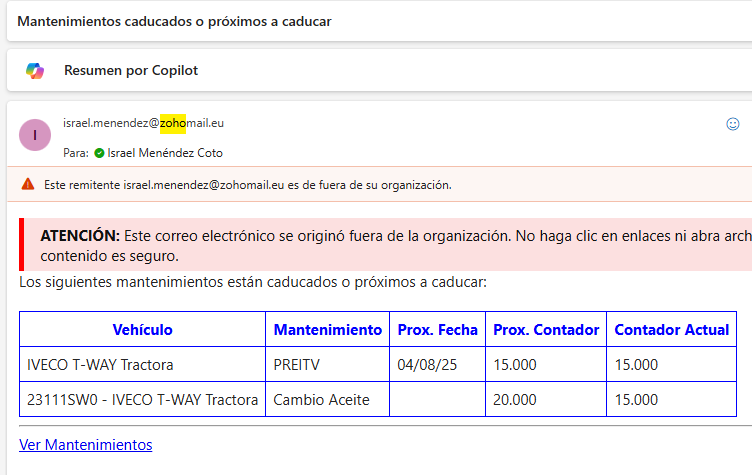Screen dimensions: 752x475
Task: Click the smiley reaction icon
Action: click(732, 124)
